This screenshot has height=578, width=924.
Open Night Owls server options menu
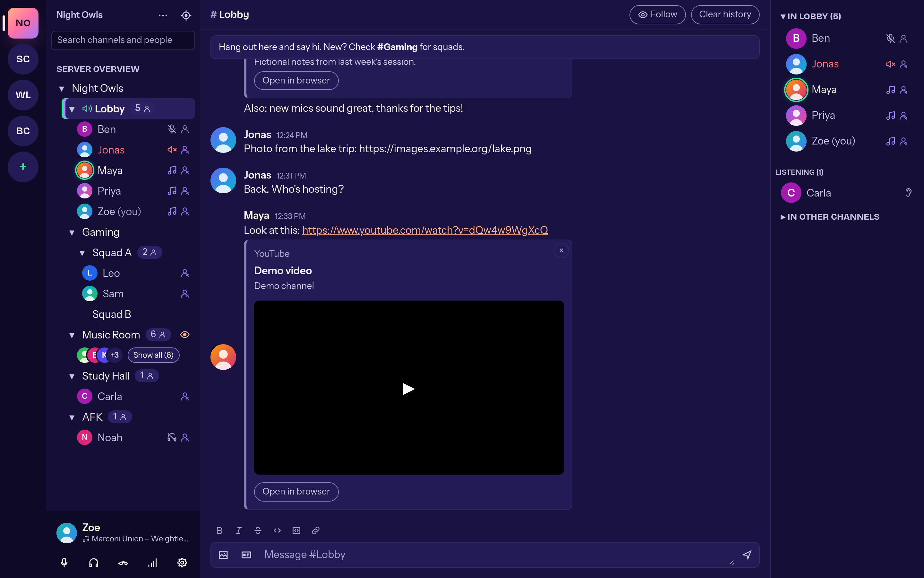click(163, 15)
